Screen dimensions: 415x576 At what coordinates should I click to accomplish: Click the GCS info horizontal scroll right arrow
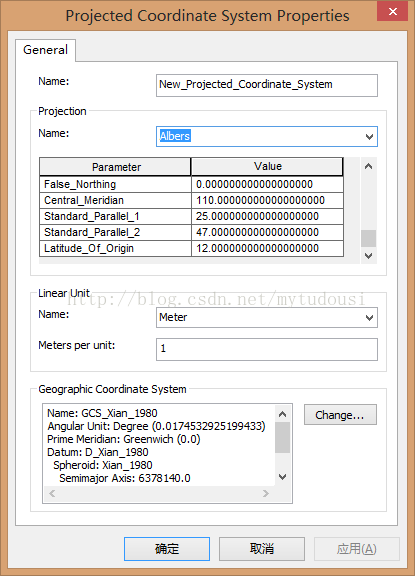(266, 494)
